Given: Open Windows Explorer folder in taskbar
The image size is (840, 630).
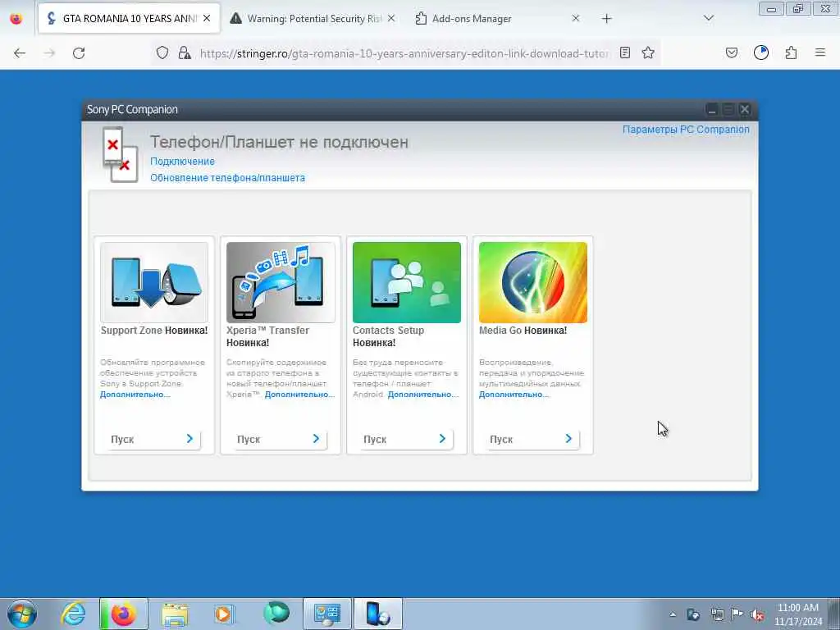Looking at the screenshot, I should [175, 614].
